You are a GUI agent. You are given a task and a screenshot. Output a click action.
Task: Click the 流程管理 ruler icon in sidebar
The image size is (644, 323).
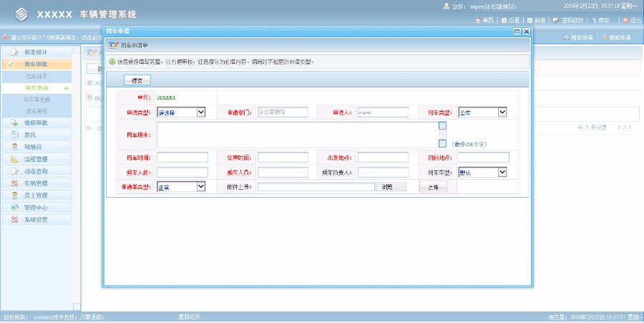(15, 159)
